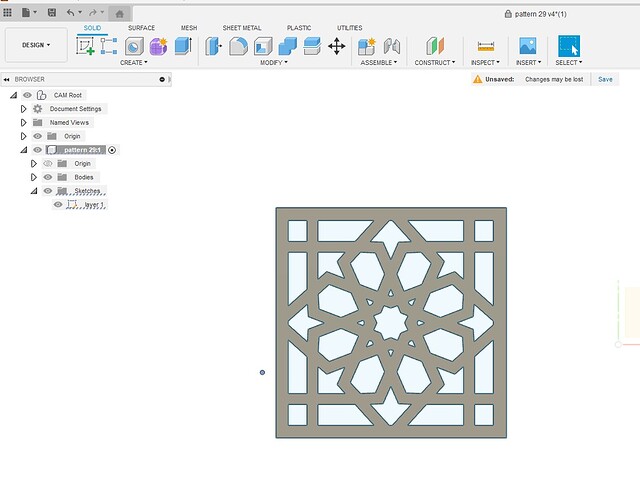Select the Press Pull tool
The height and width of the screenshot is (500, 640).
pyautogui.click(x=213, y=46)
